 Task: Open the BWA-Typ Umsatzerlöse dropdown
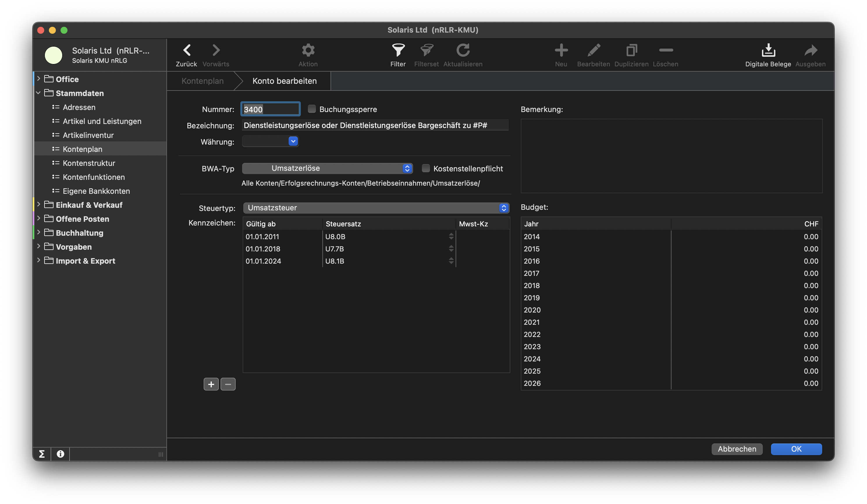327,168
